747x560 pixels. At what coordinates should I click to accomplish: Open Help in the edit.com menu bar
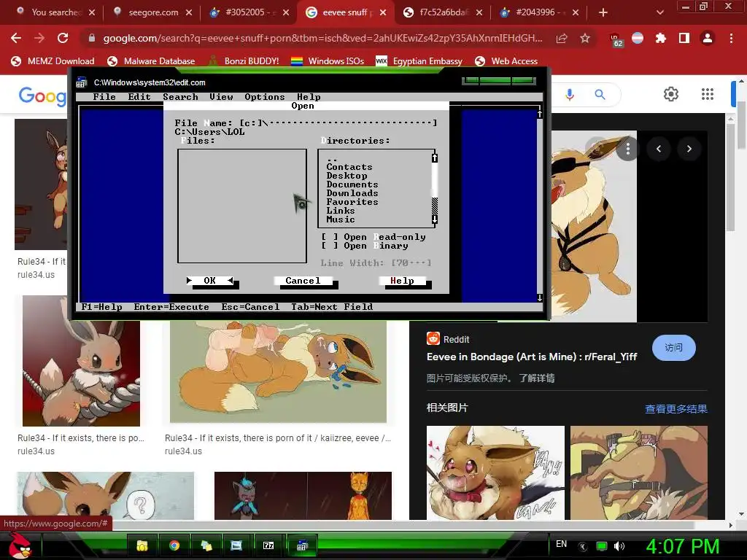click(309, 97)
